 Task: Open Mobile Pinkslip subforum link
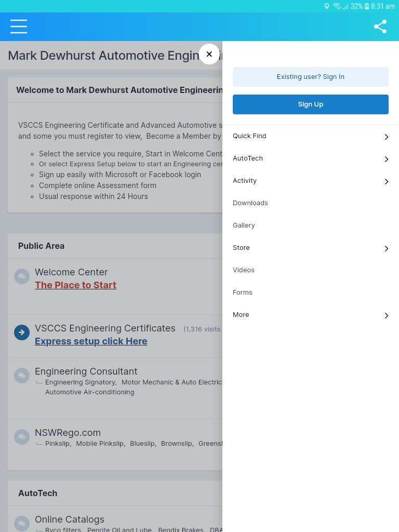(100, 444)
